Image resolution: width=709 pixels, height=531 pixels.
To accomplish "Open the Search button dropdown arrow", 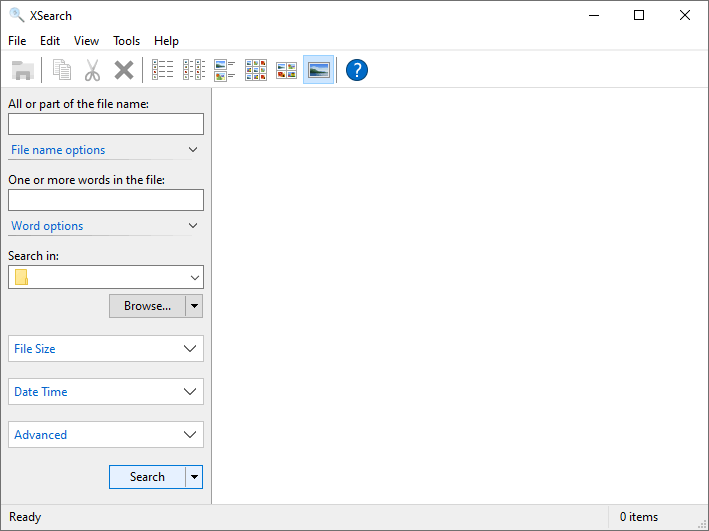I will coord(194,477).
